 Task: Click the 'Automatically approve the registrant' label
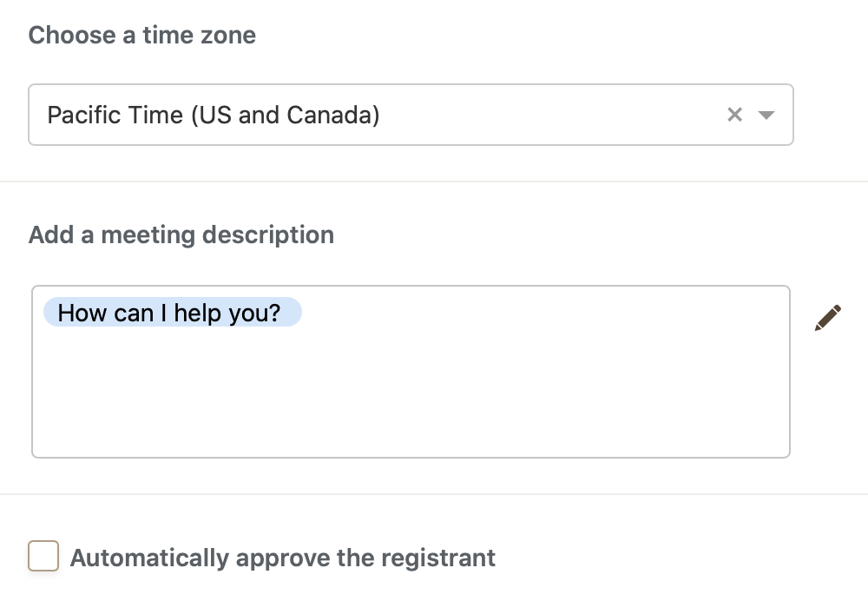click(283, 558)
